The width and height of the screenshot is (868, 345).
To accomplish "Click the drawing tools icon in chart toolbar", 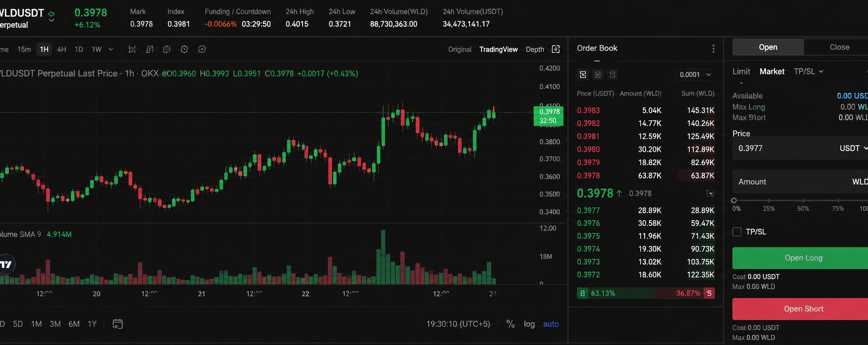I will (x=150, y=49).
